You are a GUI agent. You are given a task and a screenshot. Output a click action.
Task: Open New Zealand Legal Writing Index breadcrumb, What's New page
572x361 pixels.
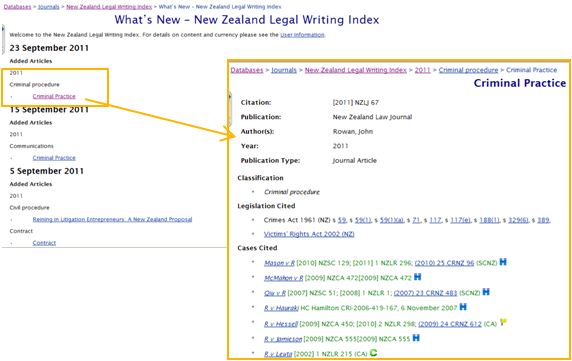point(109,7)
